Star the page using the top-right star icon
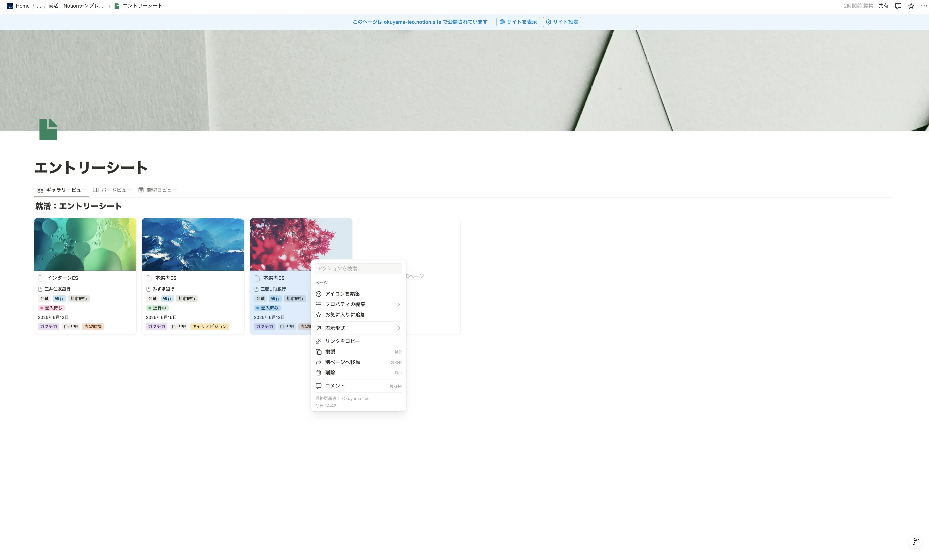The width and height of the screenshot is (929, 560). tap(911, 6)
